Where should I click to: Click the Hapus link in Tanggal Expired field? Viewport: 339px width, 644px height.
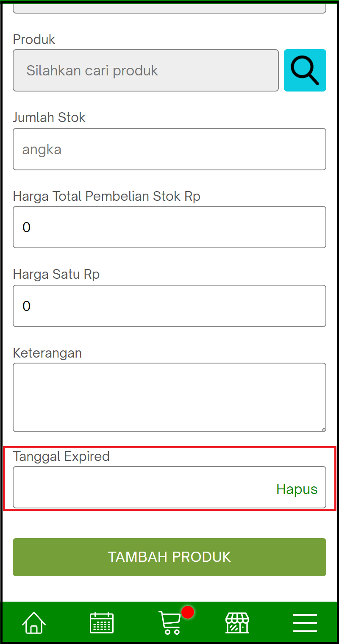(x=297, y=489)
